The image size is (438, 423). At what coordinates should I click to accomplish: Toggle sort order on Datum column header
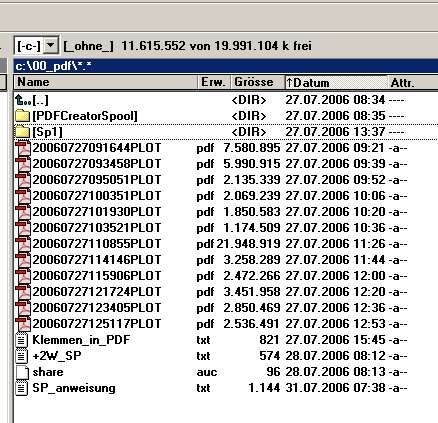click(x=336, y=82)
